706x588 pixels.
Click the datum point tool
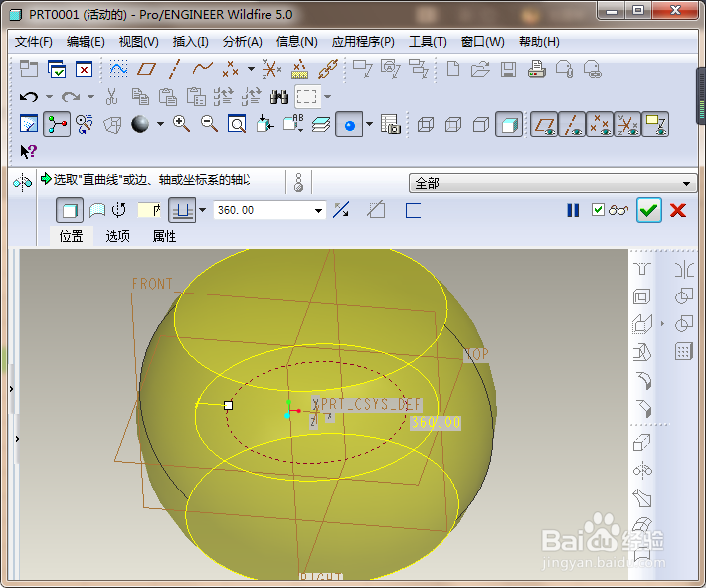tap(230, 69)
